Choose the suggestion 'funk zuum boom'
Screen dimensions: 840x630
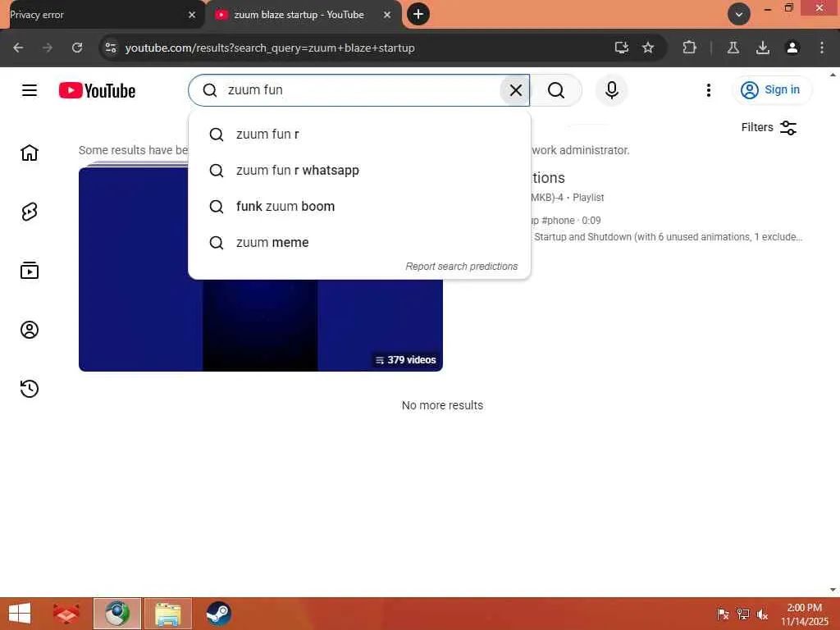359,206
